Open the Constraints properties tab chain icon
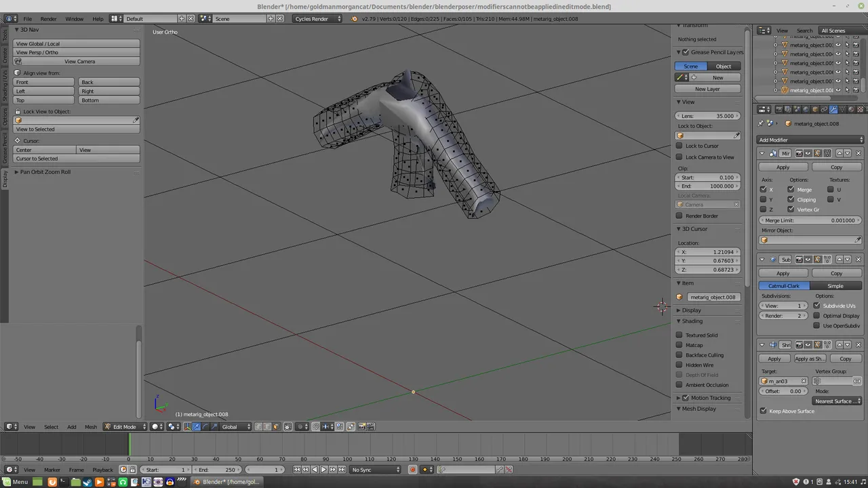Viewport: 868px width, 488px height. point(824,109)
